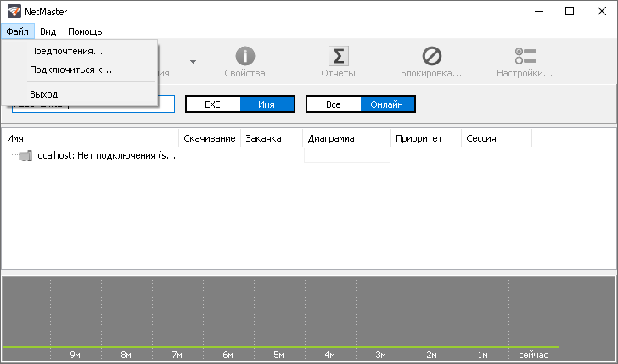Screen dimensions: 618x364
Task: Choose Предпочтения... from the menu
Action: (80, 51)
